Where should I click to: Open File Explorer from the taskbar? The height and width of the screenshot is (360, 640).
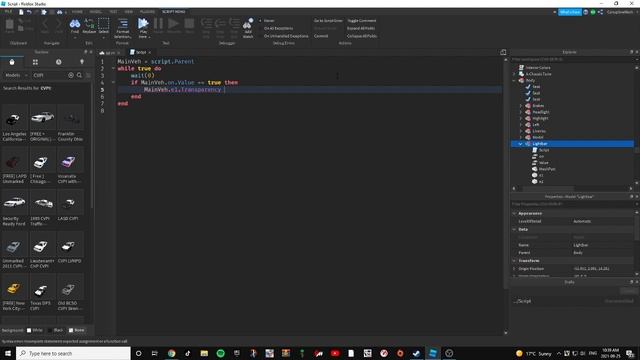[x=204, y=353]
